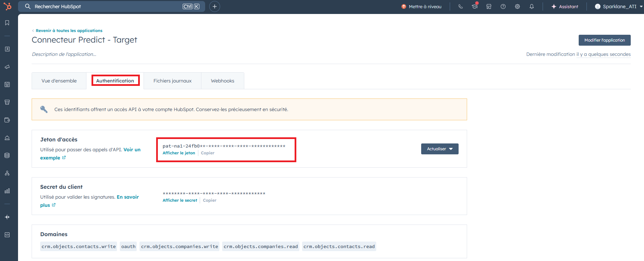Focus the Rechercher HubSpot search field
Screen dimensions: 644x261
[x=112, y=6]
